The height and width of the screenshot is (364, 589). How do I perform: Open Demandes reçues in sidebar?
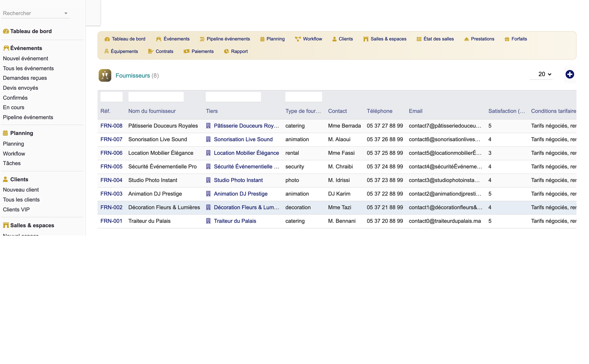click(25, 78)
